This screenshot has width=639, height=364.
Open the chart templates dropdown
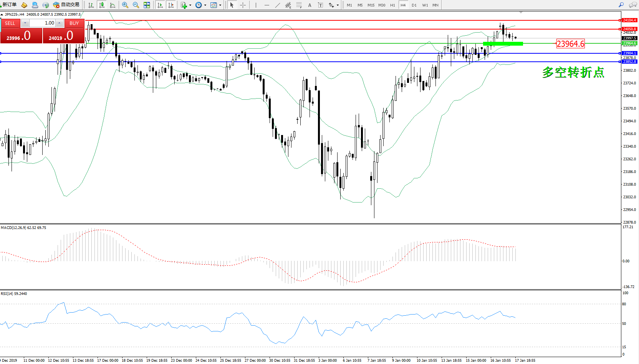220,5
